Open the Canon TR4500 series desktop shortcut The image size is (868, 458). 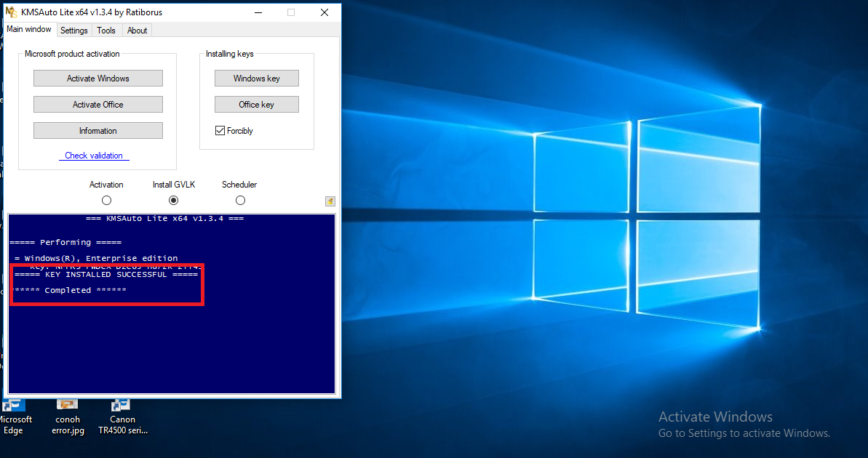click(123, 418)
